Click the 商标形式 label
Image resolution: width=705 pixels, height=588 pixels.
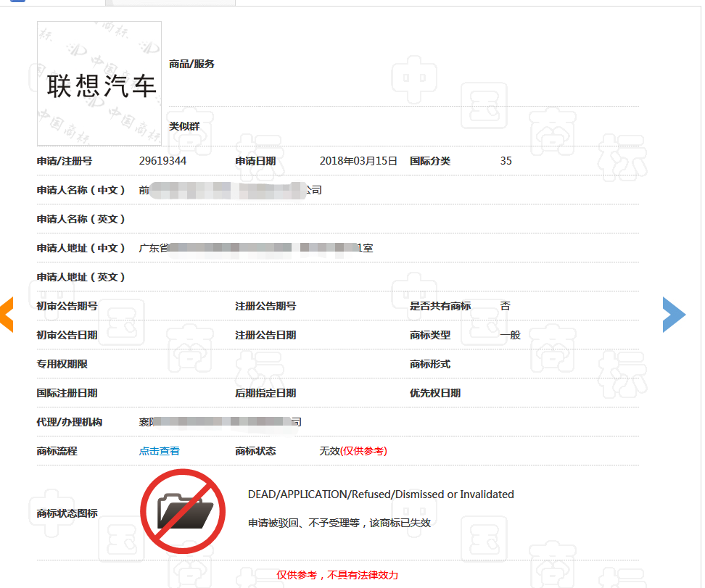[x=430, y=364]
